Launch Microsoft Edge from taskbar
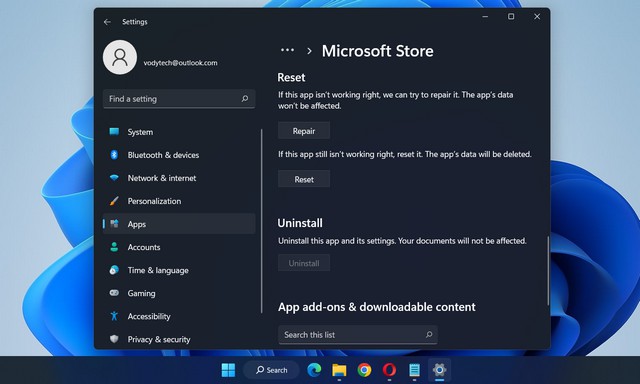640x384 pixels. [314, 370]
